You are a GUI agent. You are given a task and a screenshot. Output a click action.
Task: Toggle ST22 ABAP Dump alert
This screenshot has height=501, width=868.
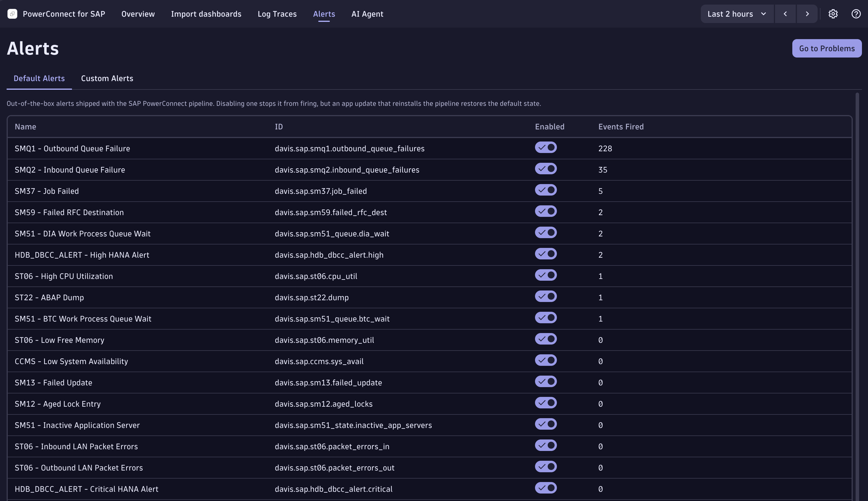click(546, 296)
